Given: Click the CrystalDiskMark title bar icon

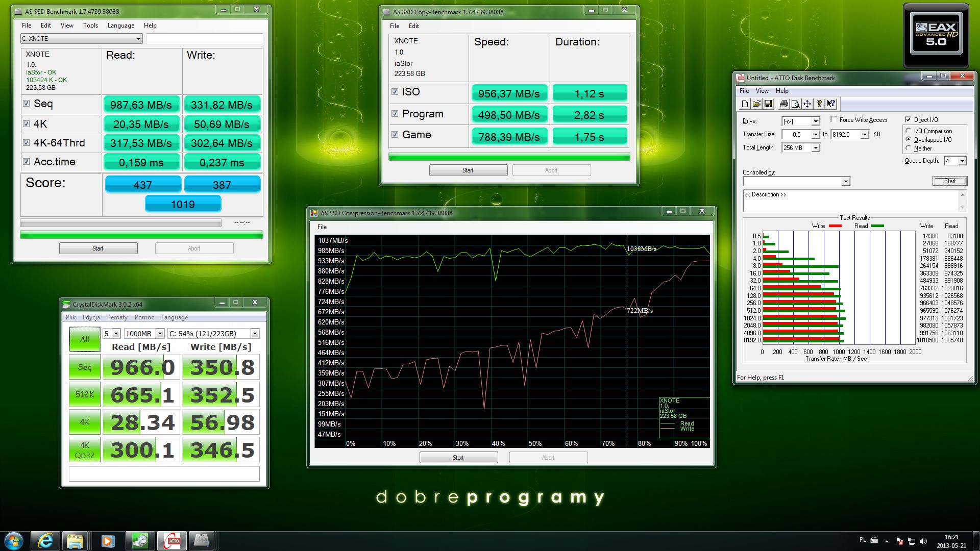Looking at the screenshot, I should (x=66, y=305).
